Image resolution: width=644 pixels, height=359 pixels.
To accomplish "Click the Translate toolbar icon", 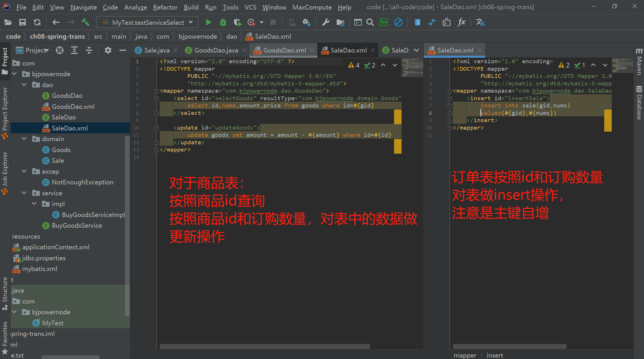I will coord(480,22).
